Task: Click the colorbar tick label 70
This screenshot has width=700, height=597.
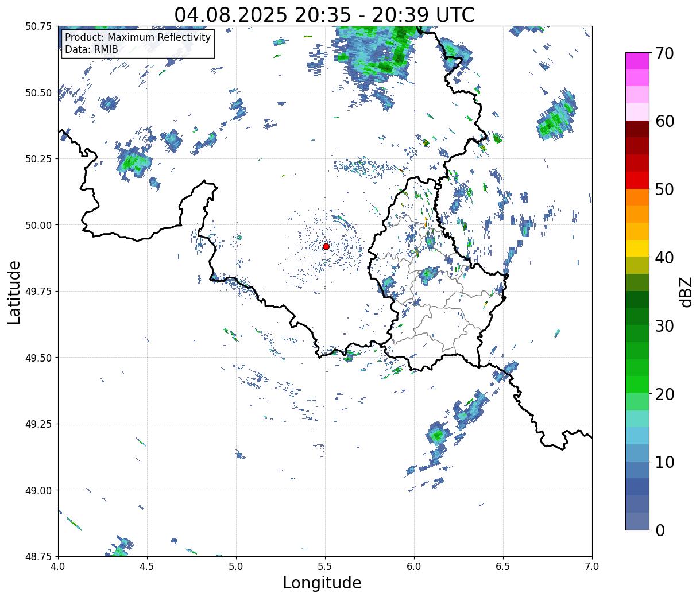Action: click(x=664, y=53)
